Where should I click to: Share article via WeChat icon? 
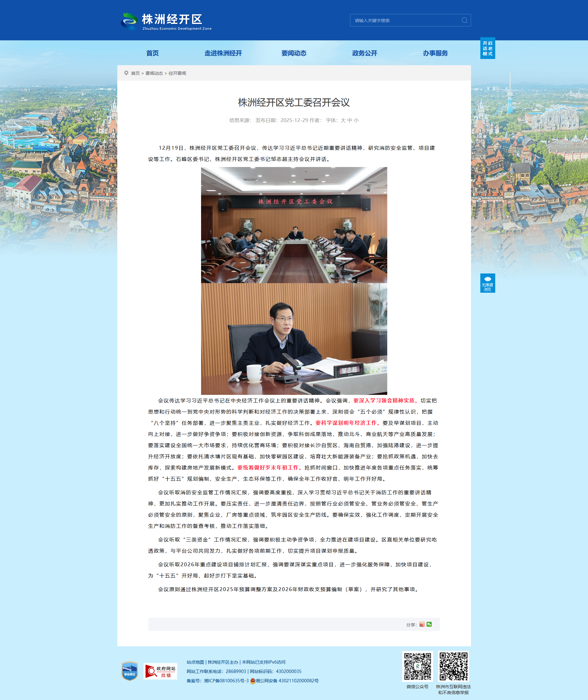tap(429, 624)
